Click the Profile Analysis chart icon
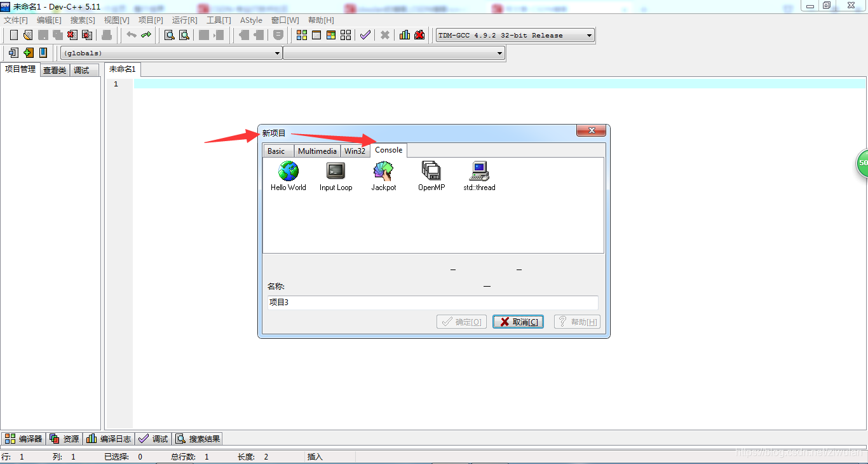Image resolution: width=868 pixels, height=464 pixels. pos(405,35)
